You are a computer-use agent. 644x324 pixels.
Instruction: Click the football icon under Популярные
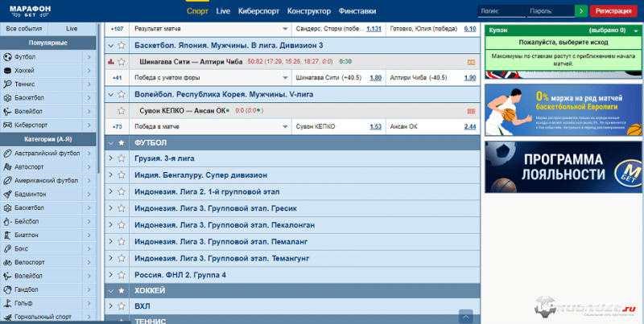(7, 57)
